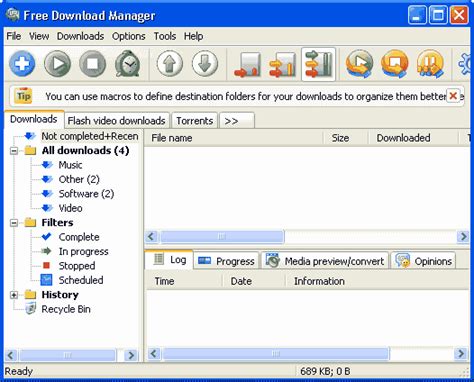
Task: Switch to the Downloads tab
Action: click(34, 119)
